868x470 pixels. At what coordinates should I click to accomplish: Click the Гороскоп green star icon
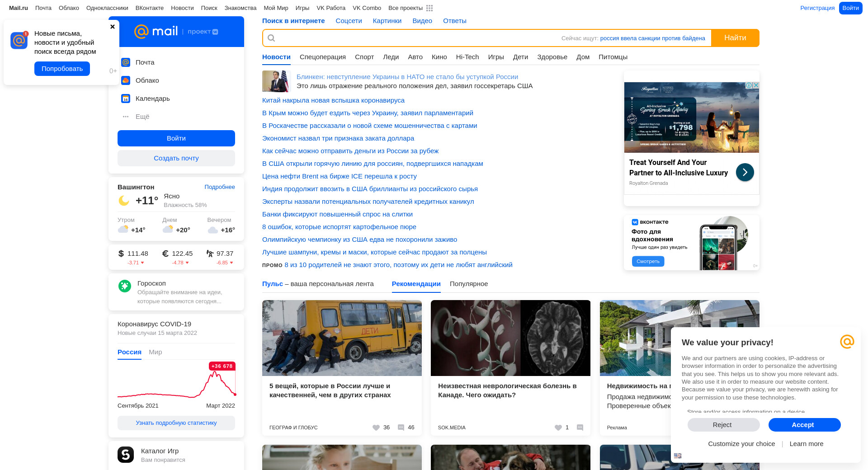125,286
